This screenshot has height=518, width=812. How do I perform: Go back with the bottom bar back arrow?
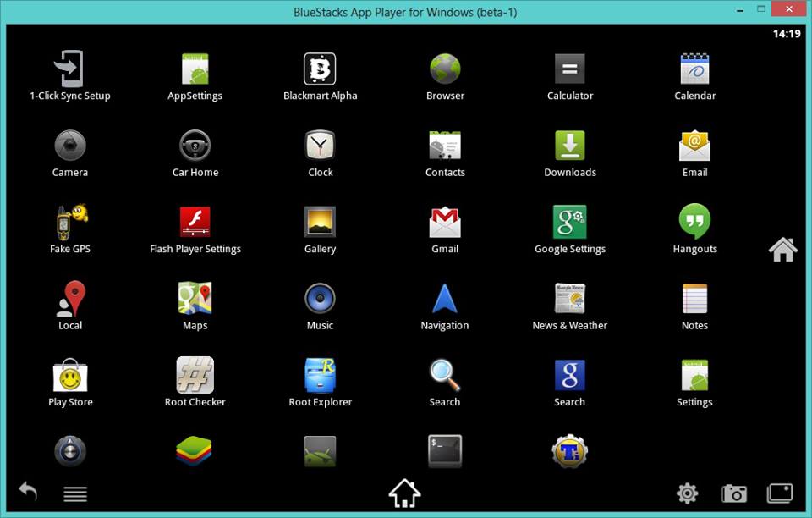tap(28, 491)
